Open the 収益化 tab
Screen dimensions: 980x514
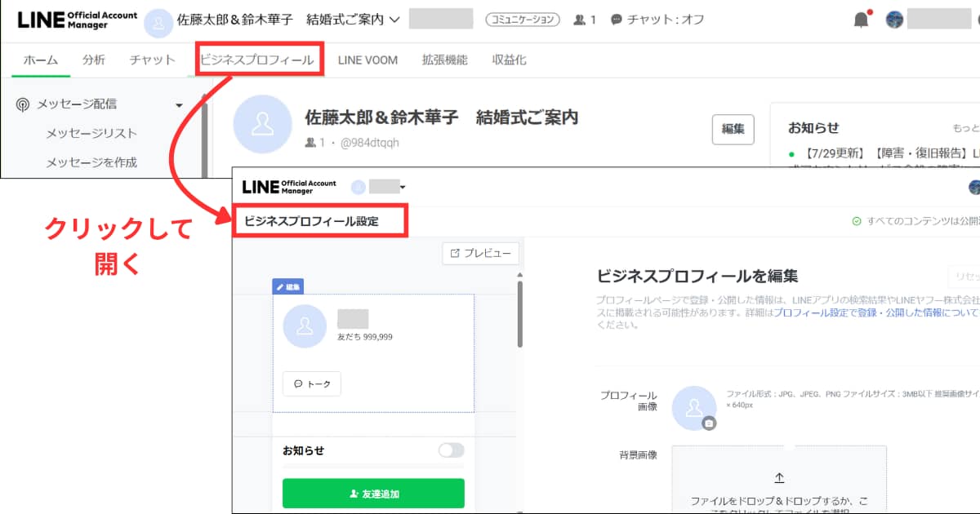[x=509, y=60]
